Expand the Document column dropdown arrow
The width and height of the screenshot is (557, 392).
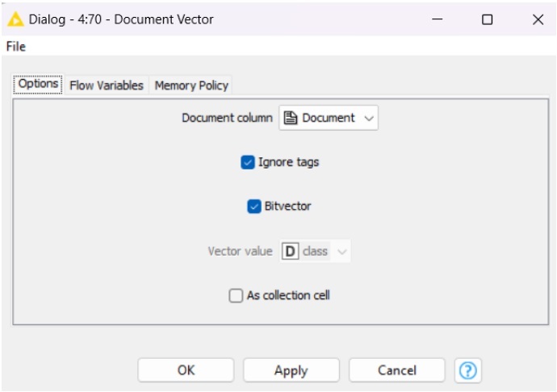(369, 119)
